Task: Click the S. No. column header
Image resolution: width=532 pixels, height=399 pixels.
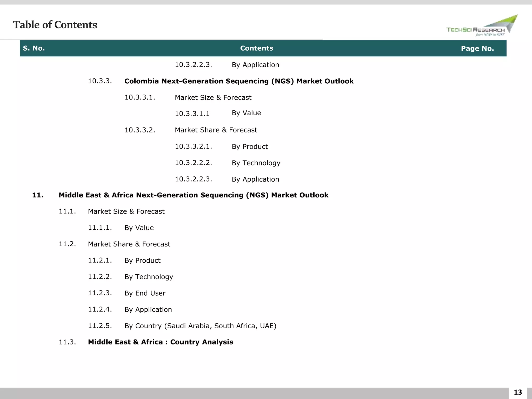Action: coord(34,48)
